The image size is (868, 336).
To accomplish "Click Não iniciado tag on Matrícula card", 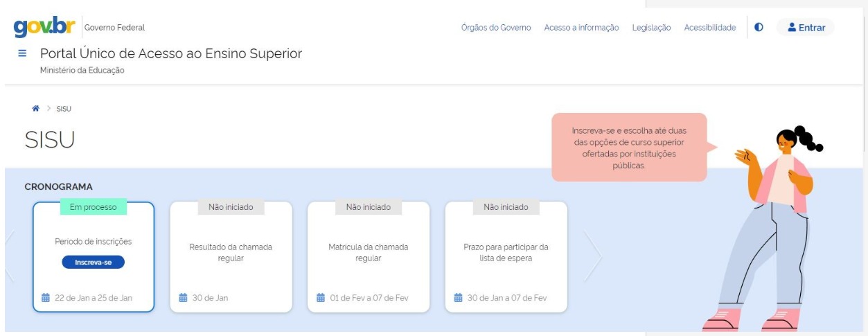I will click(x=368, y=206).
